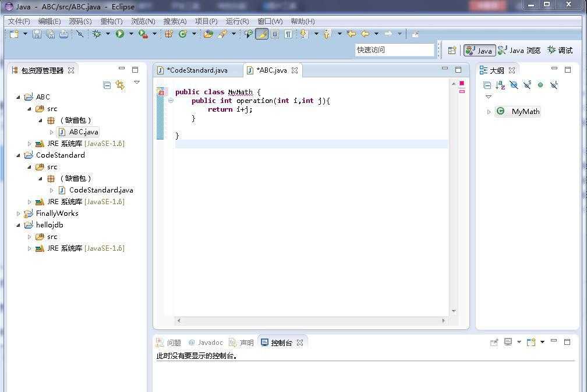This screenshot has height=392, width=587.
Task: Toggle Block Selection mode
Action: click(275, 34)
